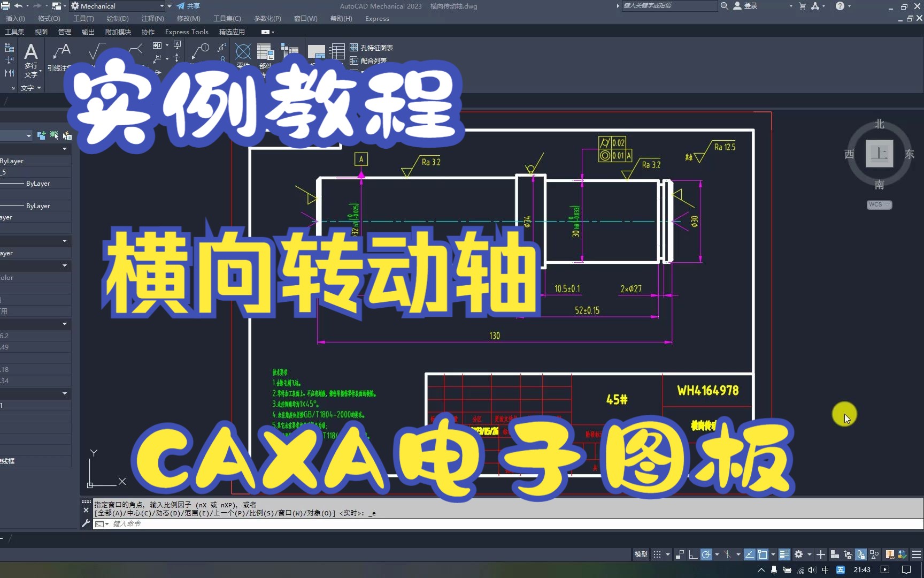The width and height of the screenshot is (924, 578).
Task: Click the title block icon in the ribbon
Action: point(316,51)
